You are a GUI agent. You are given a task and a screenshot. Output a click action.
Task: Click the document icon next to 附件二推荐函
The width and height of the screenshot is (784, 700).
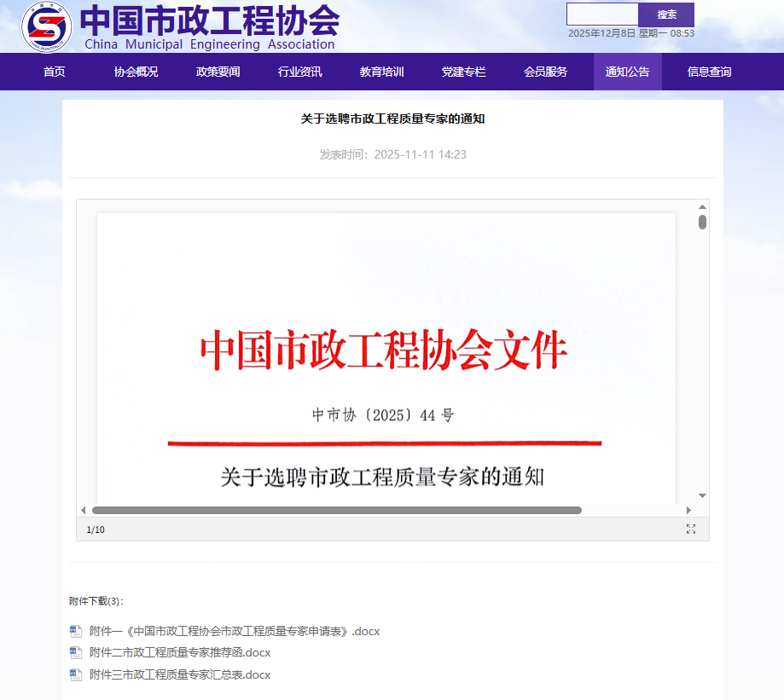[76, 652]
